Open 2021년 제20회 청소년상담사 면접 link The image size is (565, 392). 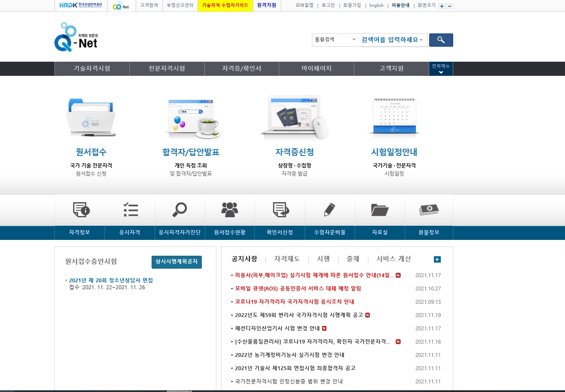[111, 280]
